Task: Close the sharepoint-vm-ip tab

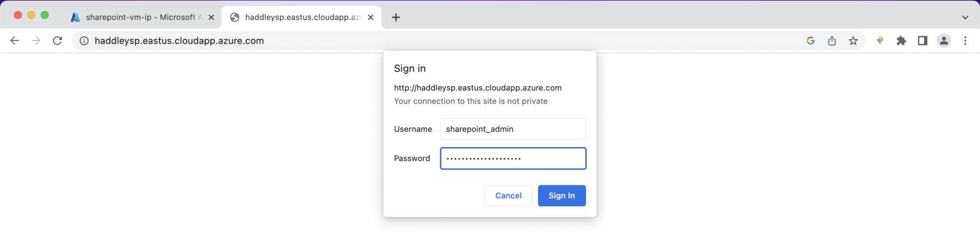Action: point(211,17)
